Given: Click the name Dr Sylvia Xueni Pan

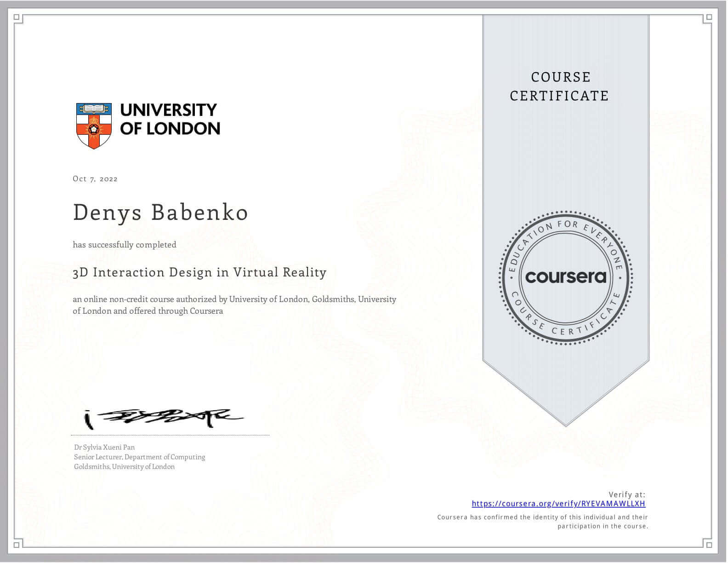Looking at the screenshot, I should click(x=104, y=447).
